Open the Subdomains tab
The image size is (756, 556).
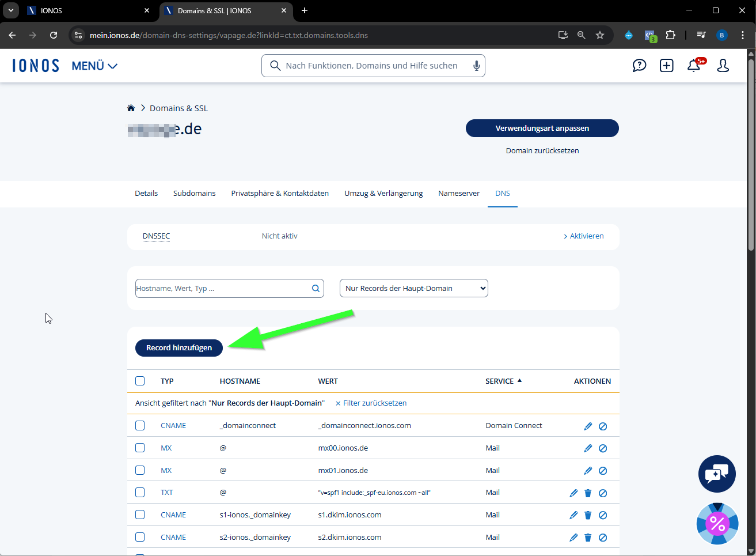click(x=195, y=194)
